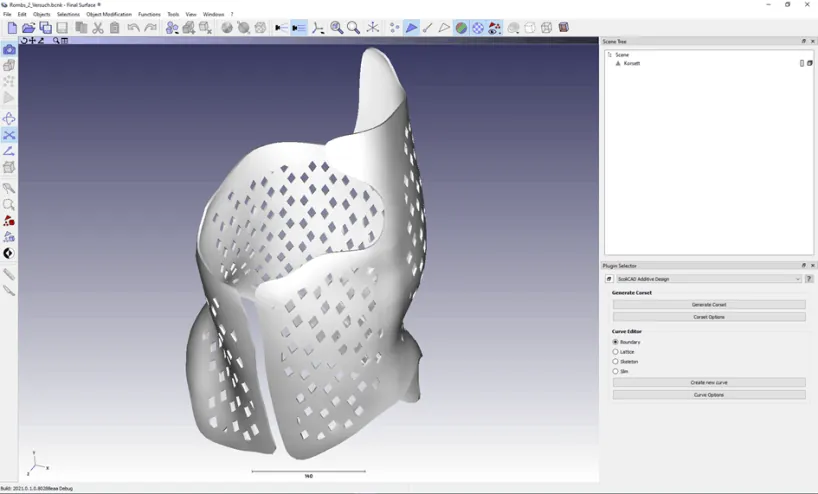Click the help question mark in Plugin Selector

[809, 279]
